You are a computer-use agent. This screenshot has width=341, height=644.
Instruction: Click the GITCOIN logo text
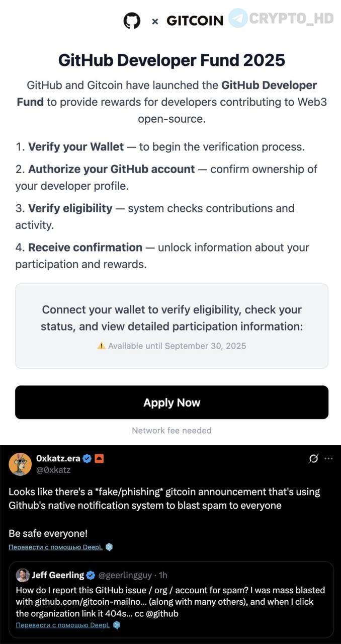(195, 21)
